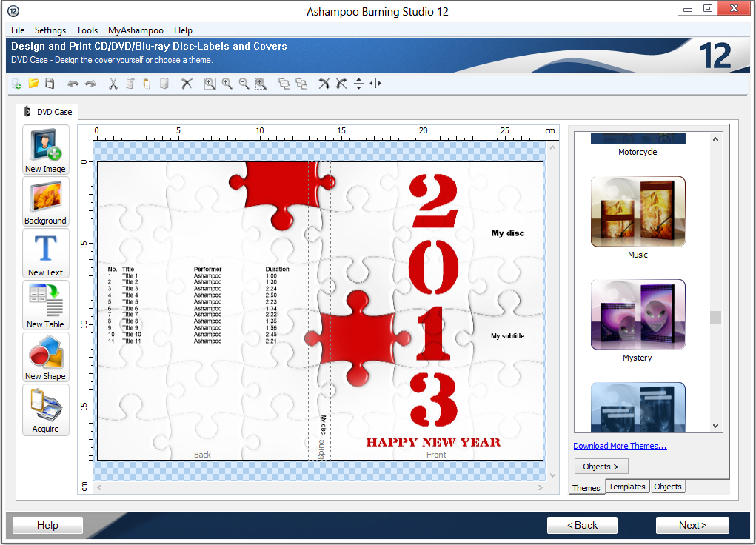Redo the last undone action
The width and height of the screenshot is (756, 545).
pos(90,84)
